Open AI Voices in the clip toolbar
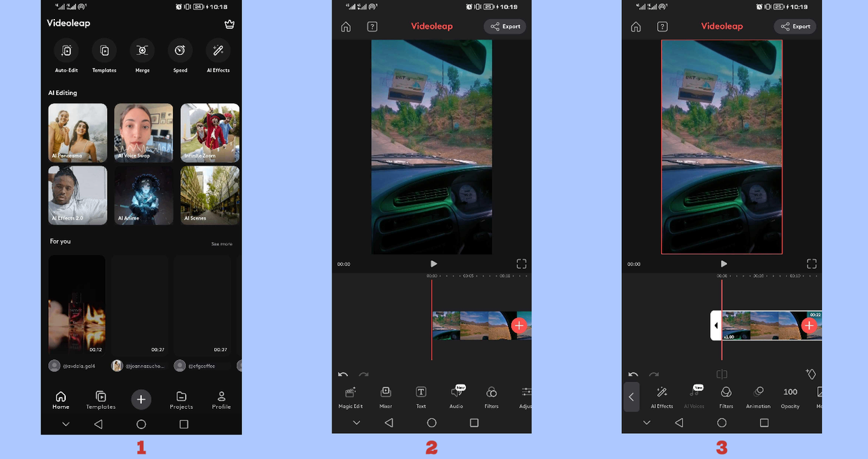Screen dimensions: 868x459 pyautogui.click(x=694, y=397)
